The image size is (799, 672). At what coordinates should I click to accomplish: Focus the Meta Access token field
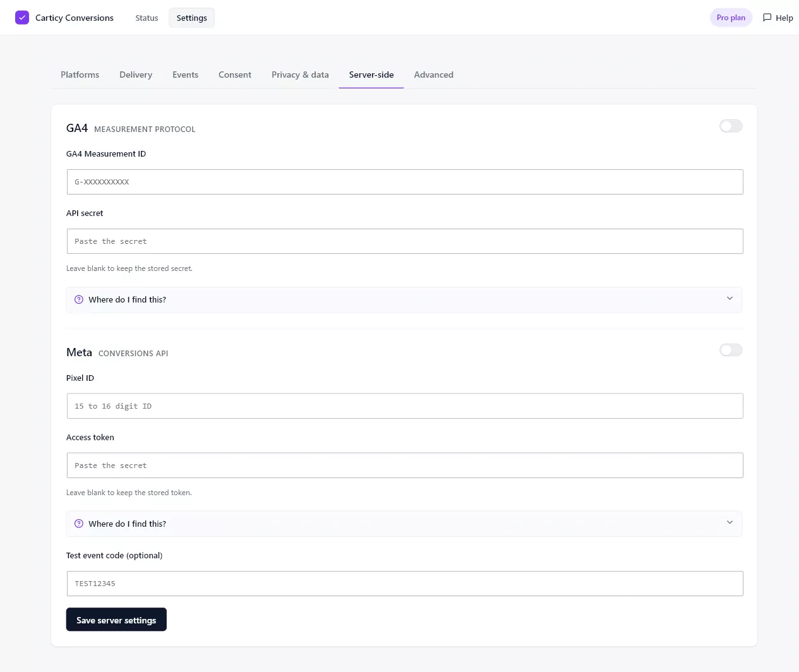tap(405, 465)
